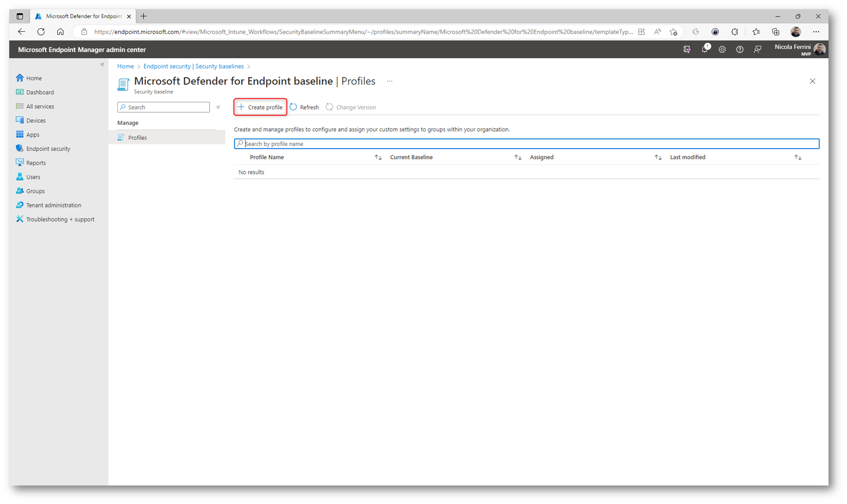847x504 pixels.
Task: Close the Profiles blade
Action: click(x=812, y=81)
